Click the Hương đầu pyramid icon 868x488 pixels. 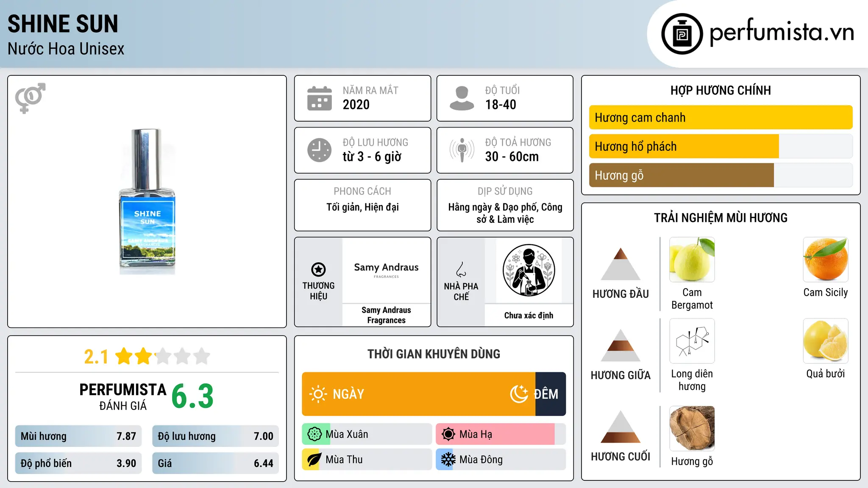(x=620, y=264)
